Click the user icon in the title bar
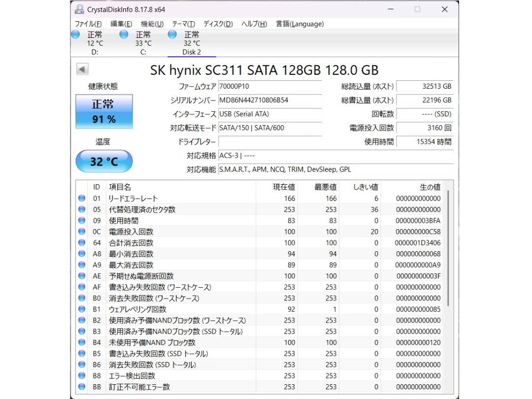The height and width of the screenshot is (399, 532). pos(79,9)
